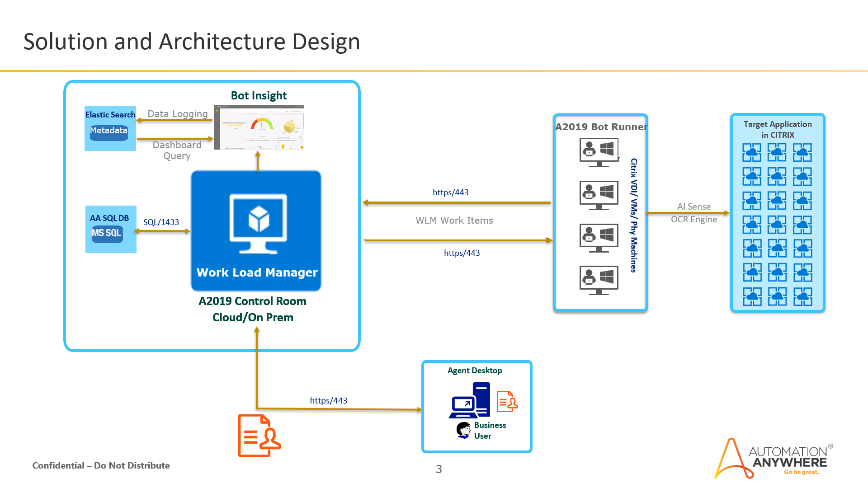Select the bottom Bot Runner machine icon
This screenshot has height=488, width=868.
coord(599,280)
